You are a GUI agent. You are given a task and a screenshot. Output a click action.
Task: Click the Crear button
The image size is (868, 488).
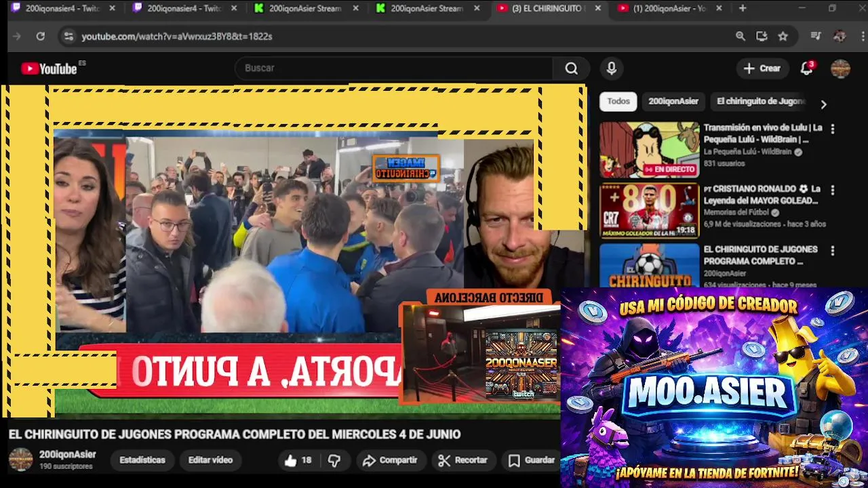[762, 68]
